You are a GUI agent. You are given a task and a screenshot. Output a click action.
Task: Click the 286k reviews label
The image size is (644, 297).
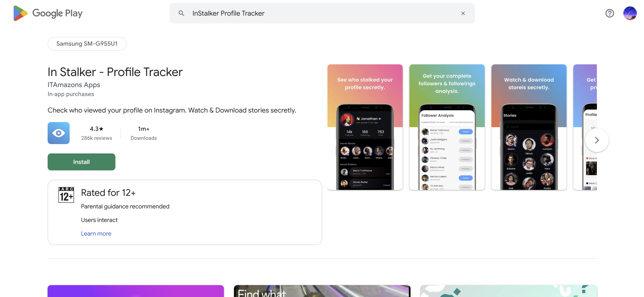[x=97, y=138]
